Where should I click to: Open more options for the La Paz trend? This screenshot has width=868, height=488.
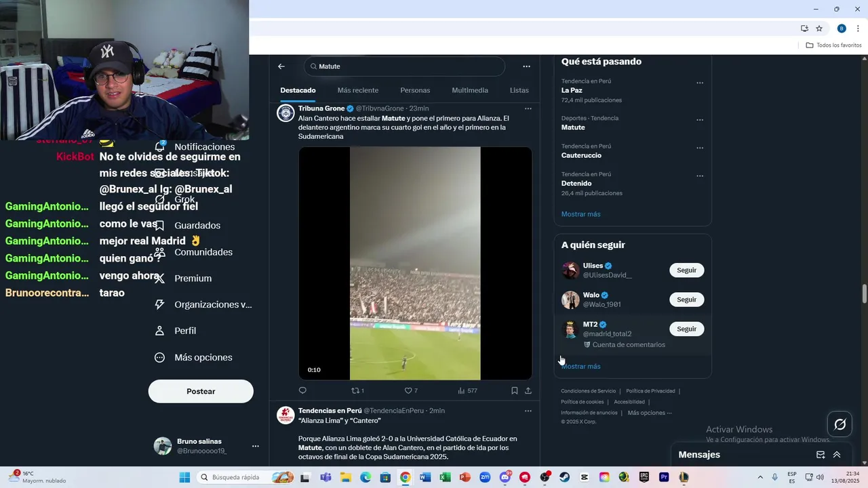click(x=700, y=83)
